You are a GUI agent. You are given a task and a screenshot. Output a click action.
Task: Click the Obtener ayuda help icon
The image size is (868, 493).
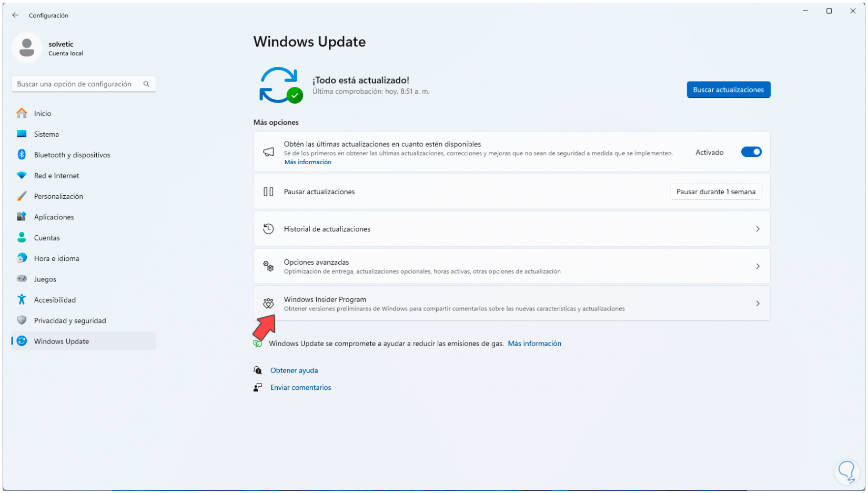257,370
